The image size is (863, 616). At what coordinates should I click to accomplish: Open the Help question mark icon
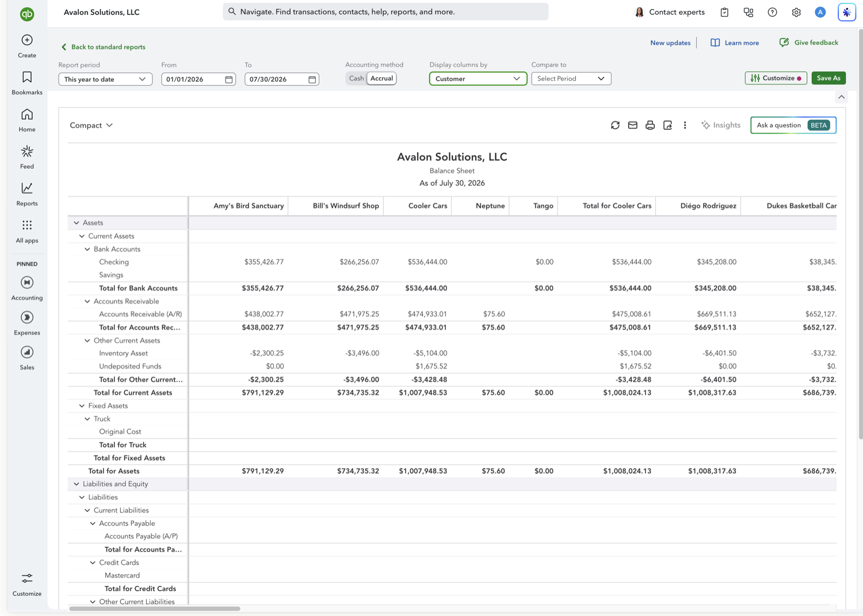(772, 12)
